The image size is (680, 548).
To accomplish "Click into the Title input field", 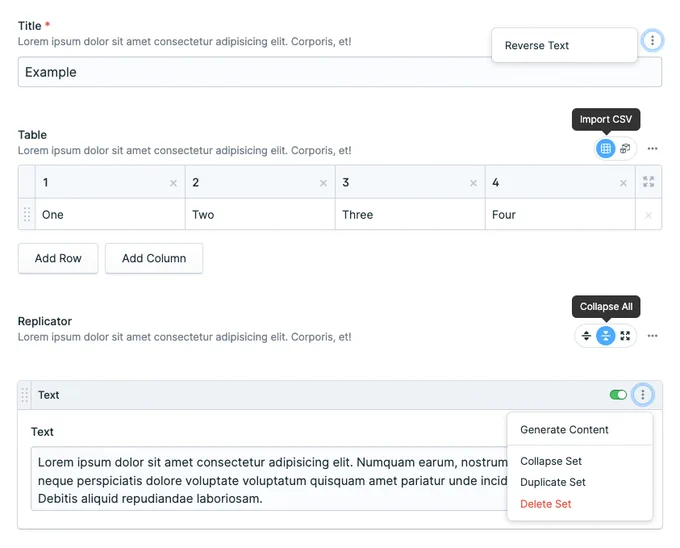I will 340,72.
